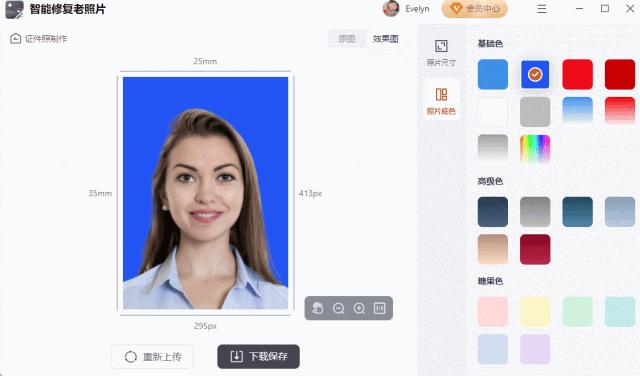Click the 糖果色 section heading
Screen dimensions: 640x376
tap(490, 281)
